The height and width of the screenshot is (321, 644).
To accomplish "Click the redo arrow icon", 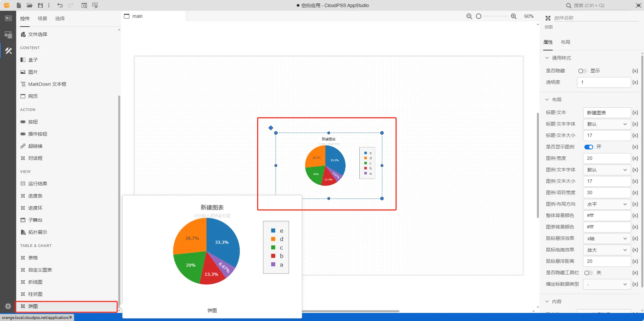I will pos(71,5).
